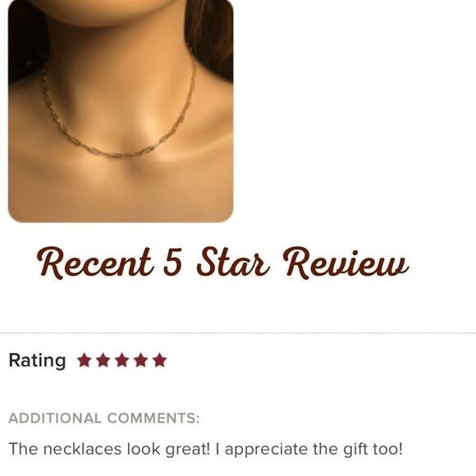The image size is (476, 476).
Task: Click the first rating star
Action: 84,360
